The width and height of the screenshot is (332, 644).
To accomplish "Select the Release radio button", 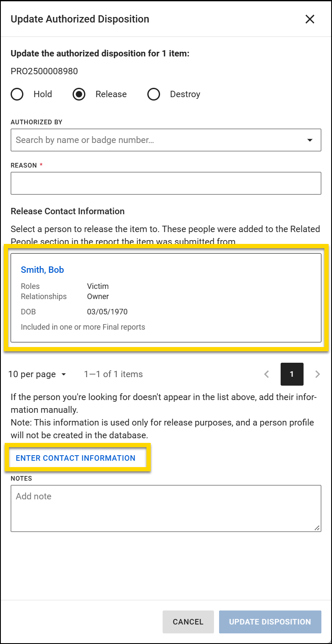I will (79, 94).
